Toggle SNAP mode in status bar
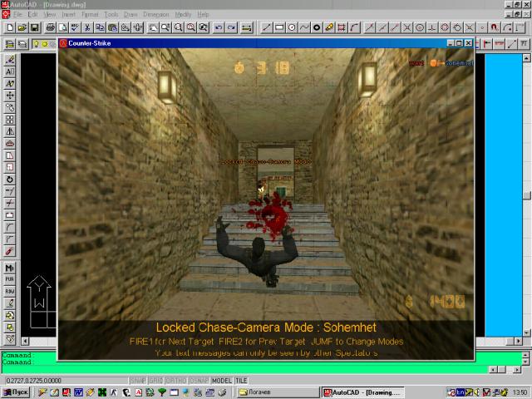Screen dimensions: 532x399 [138, 381]
